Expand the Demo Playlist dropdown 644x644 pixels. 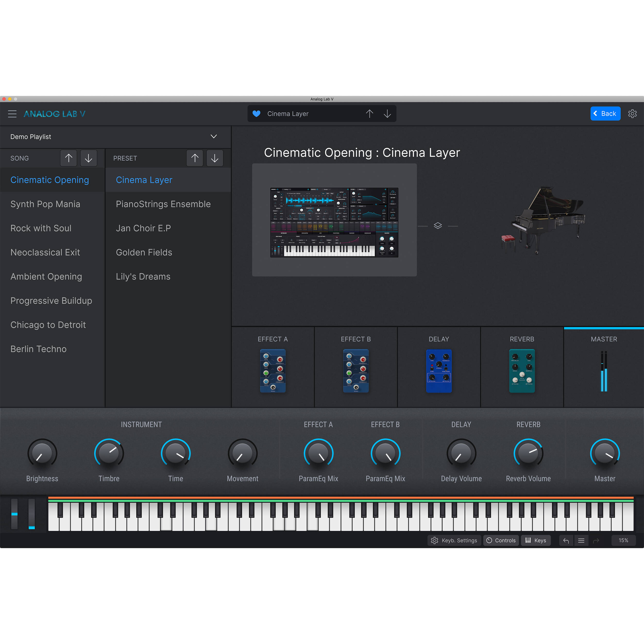point(214,137)
